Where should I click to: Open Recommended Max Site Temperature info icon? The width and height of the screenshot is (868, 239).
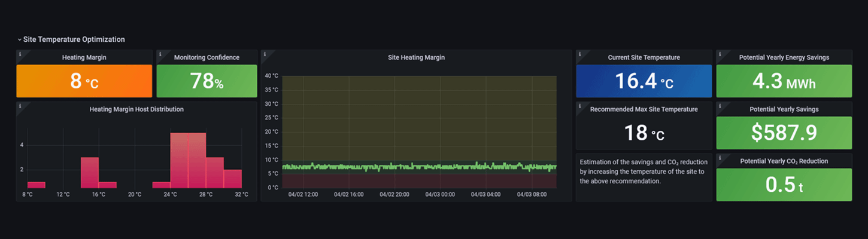(x=579, y=106)
